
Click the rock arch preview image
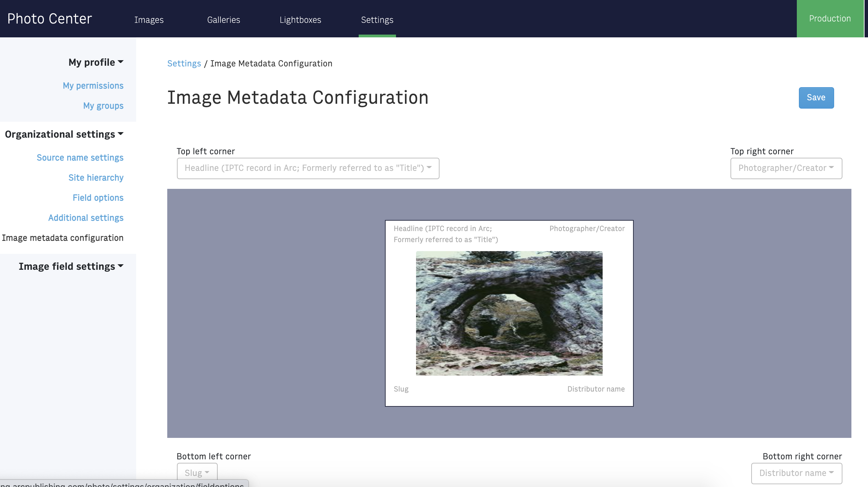[x=509, y=313]
